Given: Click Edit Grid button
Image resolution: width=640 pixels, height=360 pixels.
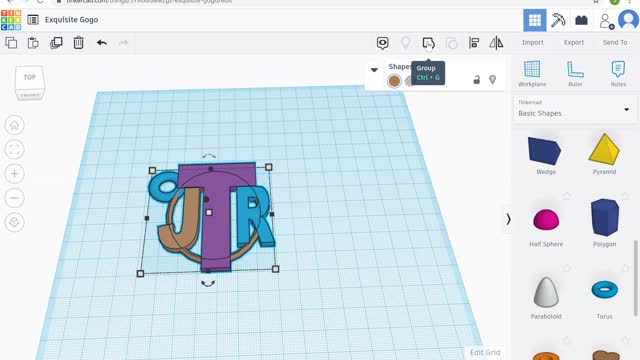Looking at the screenshot, I should click(x=485, y=352).
